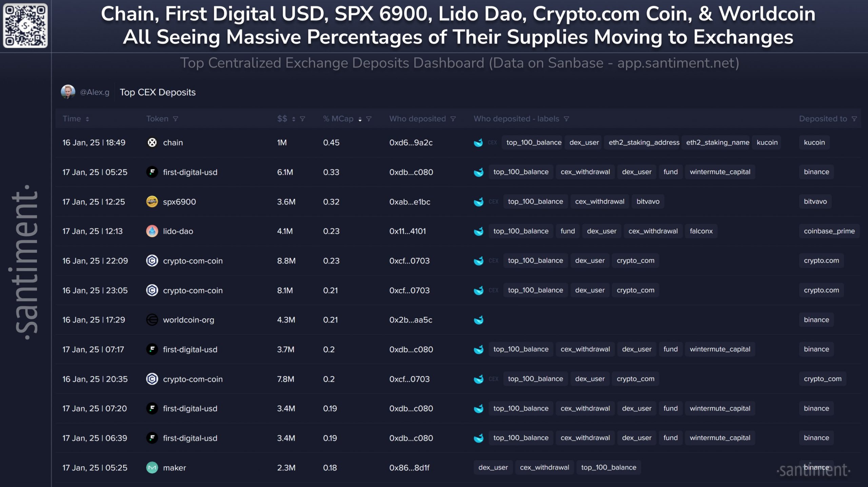Click address 0xd6...9a2c in the chain row

tap(411, 143)
